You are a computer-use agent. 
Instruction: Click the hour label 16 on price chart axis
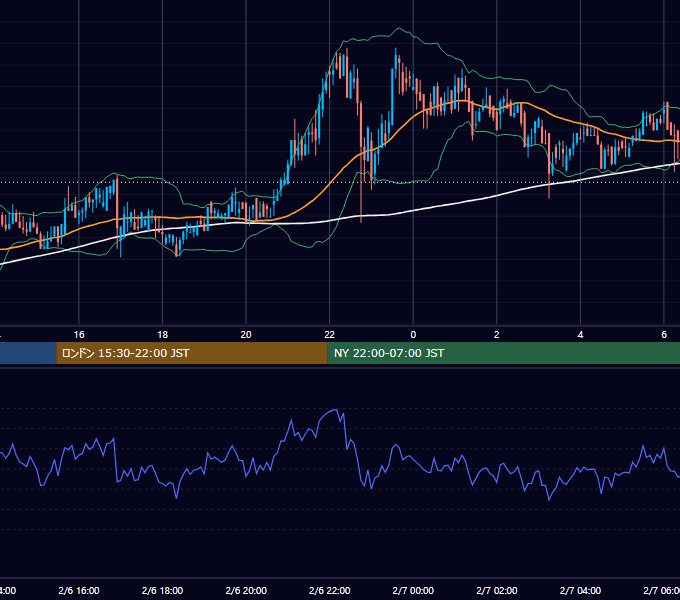[x=79, y=335]
